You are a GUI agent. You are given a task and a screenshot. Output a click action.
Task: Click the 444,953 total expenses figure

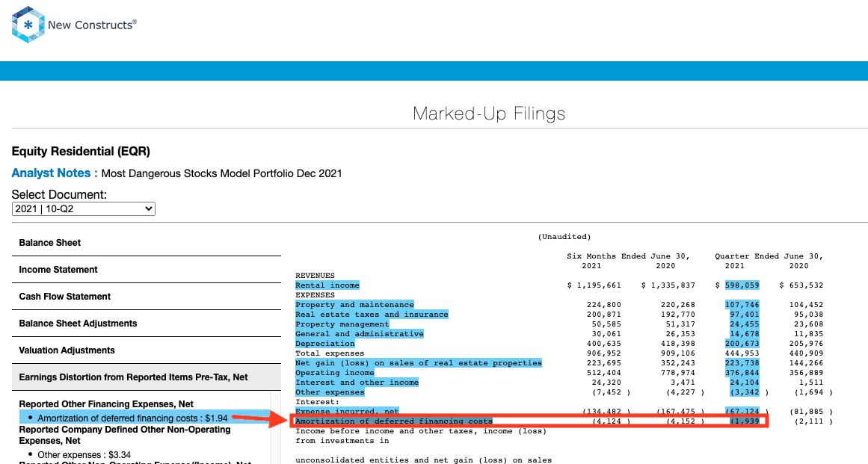(x=742, y=353)
